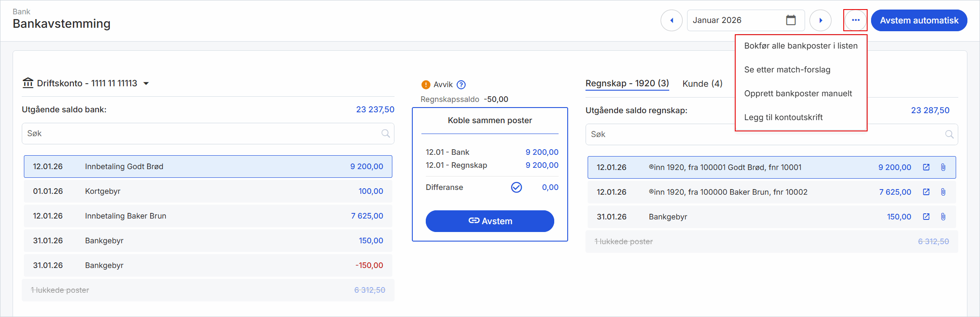Click the Avvik help question mark icon
The height and width of the screenshot is (317, 980).
click(x=461, y=85)
